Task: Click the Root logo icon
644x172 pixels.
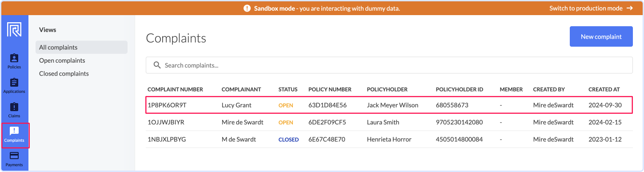Action: click(14, 30)
